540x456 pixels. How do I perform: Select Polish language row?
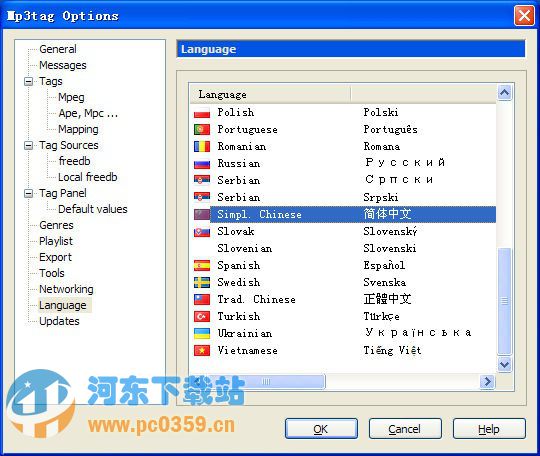click(343, 113)
